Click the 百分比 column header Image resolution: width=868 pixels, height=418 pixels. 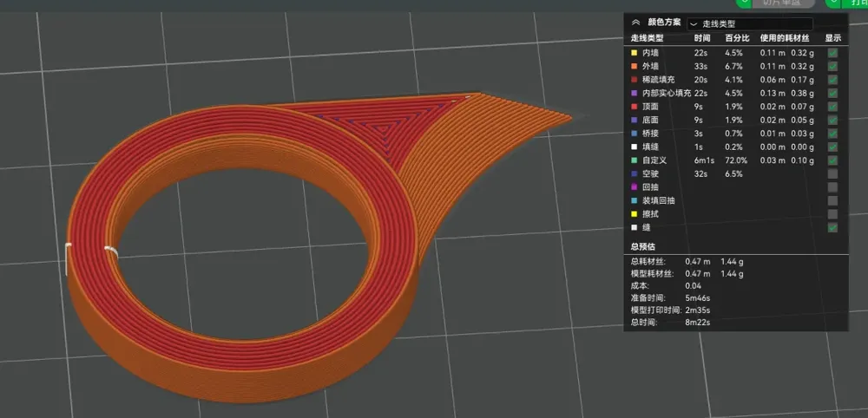(737, 38)
